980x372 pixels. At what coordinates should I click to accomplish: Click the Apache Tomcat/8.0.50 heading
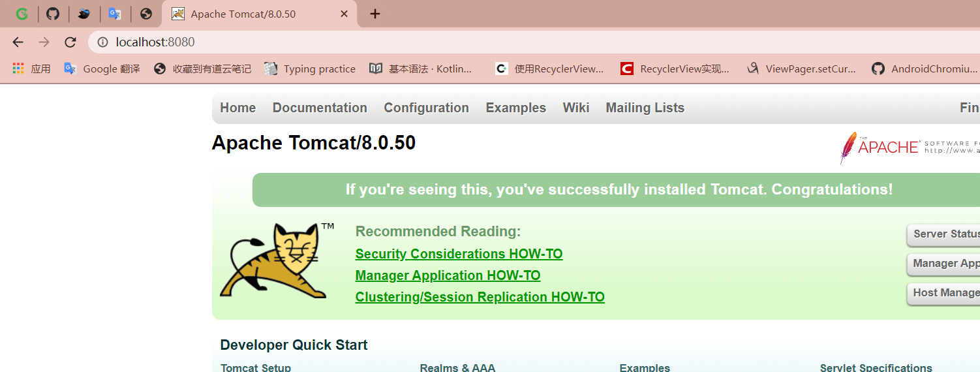click(314, 143)
